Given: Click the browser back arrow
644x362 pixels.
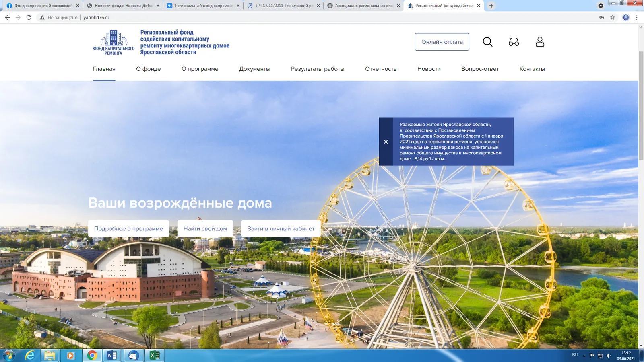Looking at the screenshot, I should (7, 17).
